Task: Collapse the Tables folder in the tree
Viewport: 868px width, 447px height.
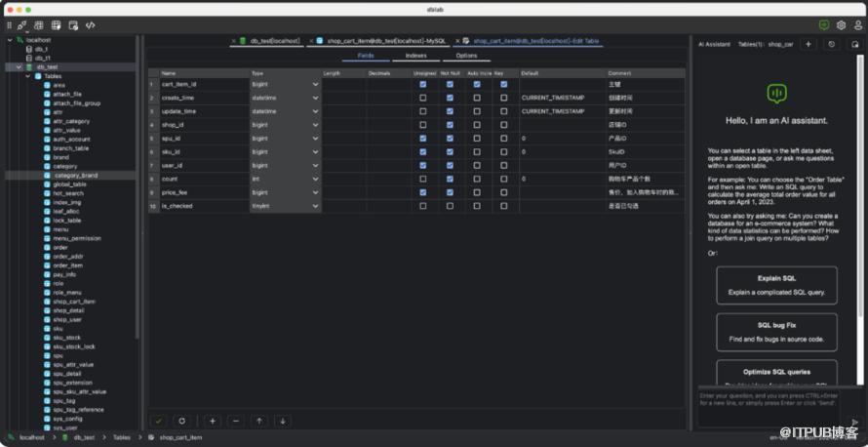Action: pos(28,76)
